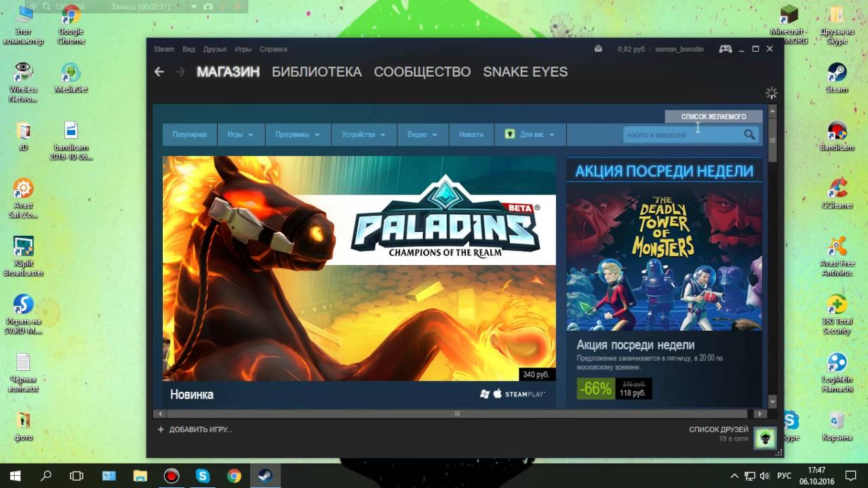Open Новости store link
868x488 pixels.
(471, 135)
